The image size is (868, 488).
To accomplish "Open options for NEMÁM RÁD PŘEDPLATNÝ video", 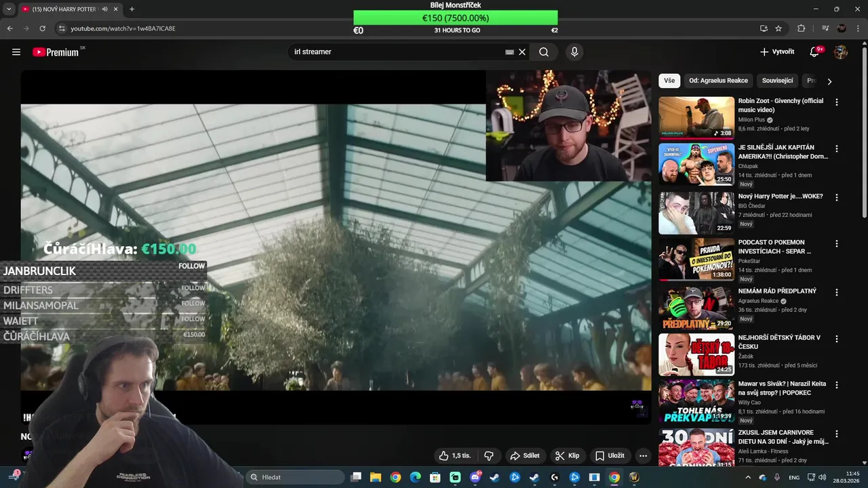I will [836, 292].
